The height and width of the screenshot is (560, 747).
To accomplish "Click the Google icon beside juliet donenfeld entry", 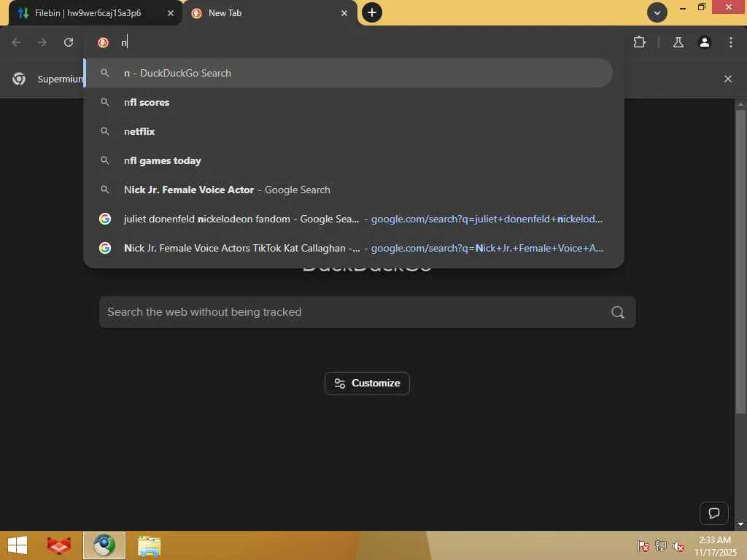I will pos(105,219).
